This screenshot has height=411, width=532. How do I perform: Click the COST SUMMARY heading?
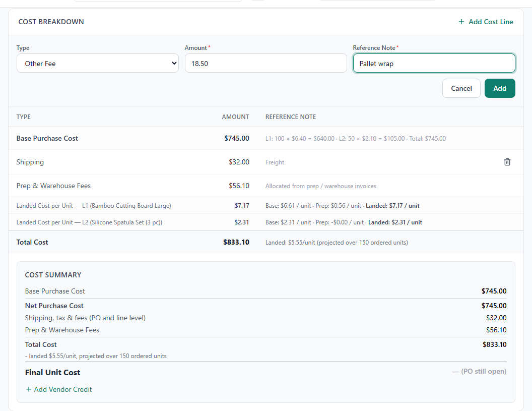(53, 275)
